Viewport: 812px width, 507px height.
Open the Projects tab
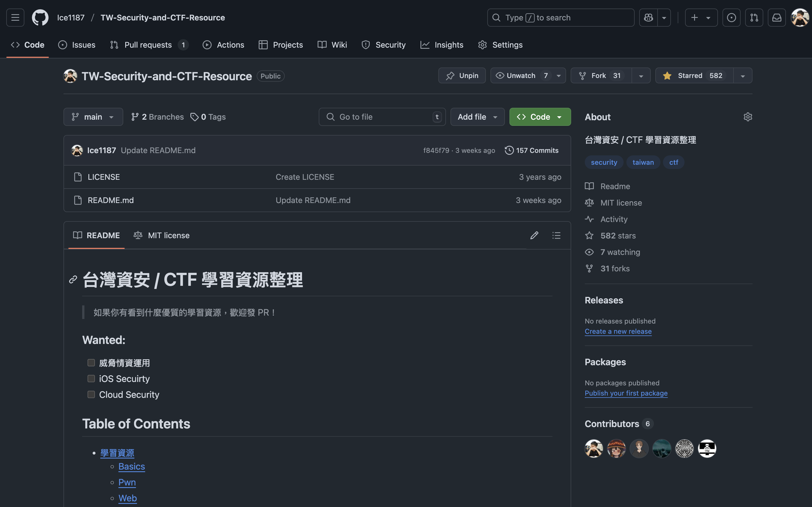click(x=281, y=45)
